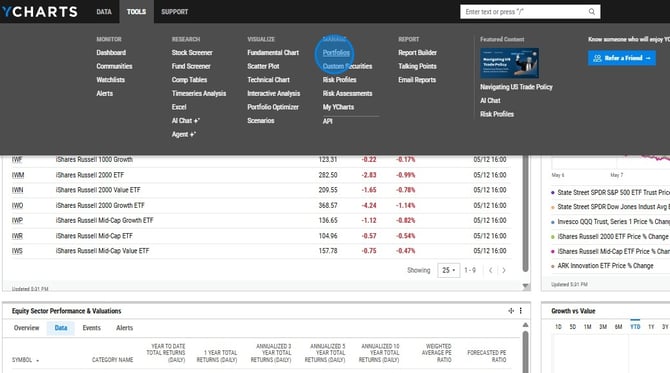Viewport: 670px width, 373px height.
Task: Open Agent under Research
Action: coord(184,135)
